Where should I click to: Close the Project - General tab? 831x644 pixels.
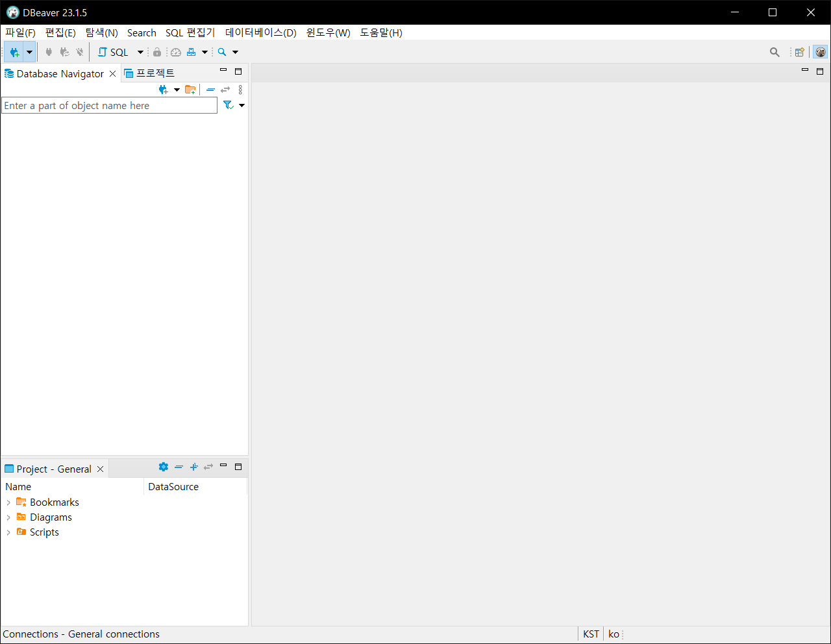tap(100, 469)
